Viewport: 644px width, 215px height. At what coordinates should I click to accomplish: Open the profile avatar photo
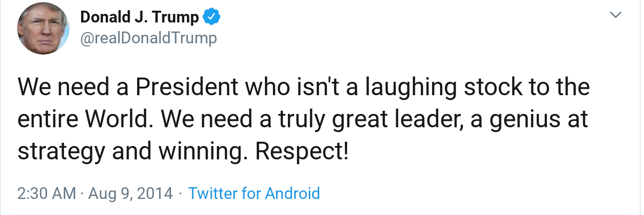pos(42,30)
